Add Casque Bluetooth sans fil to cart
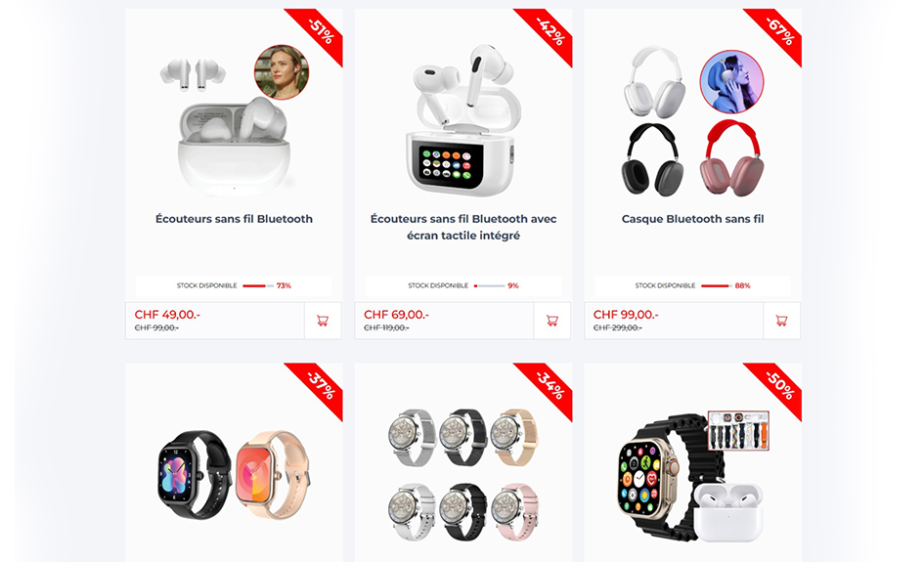 coord(781,321)
